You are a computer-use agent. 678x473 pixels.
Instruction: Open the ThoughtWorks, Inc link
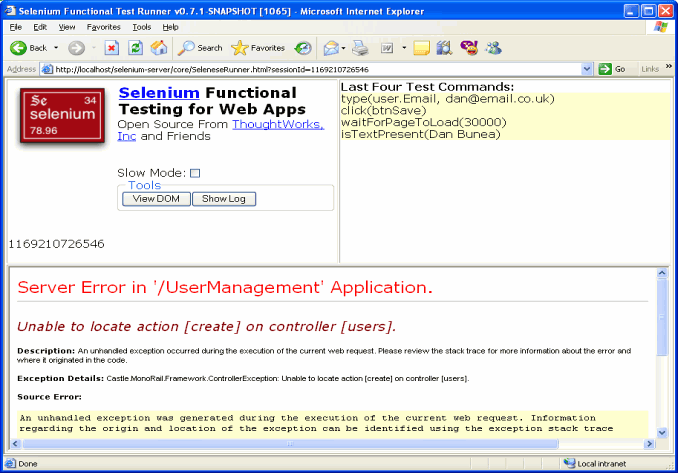[278, 125]
